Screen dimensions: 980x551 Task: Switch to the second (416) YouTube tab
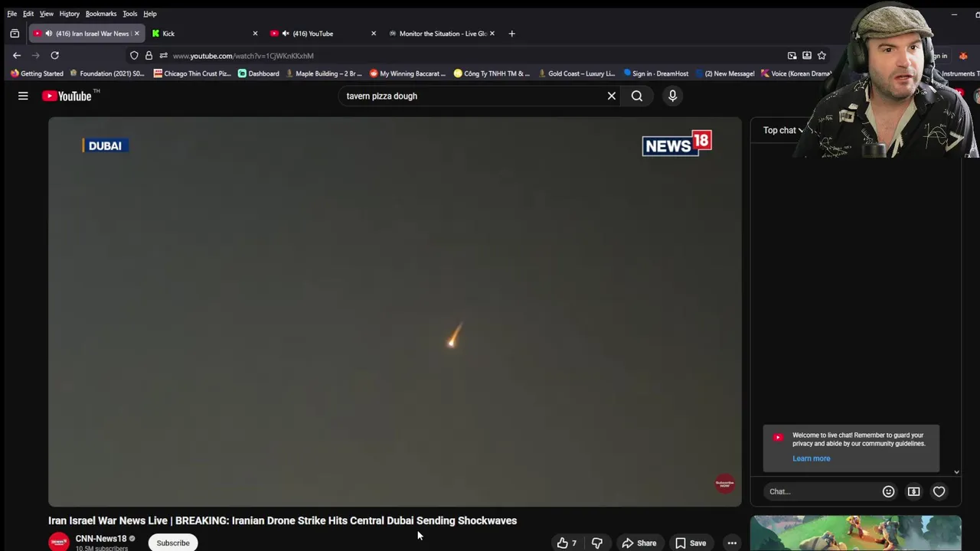coord(322,34)
